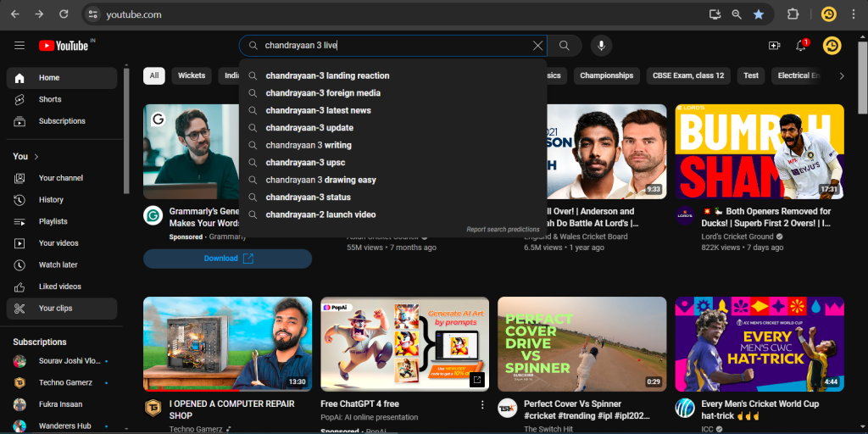This screenshot has height=434, width=868.
Task: Click Report search predictions link
Action: tap(503, 229)
